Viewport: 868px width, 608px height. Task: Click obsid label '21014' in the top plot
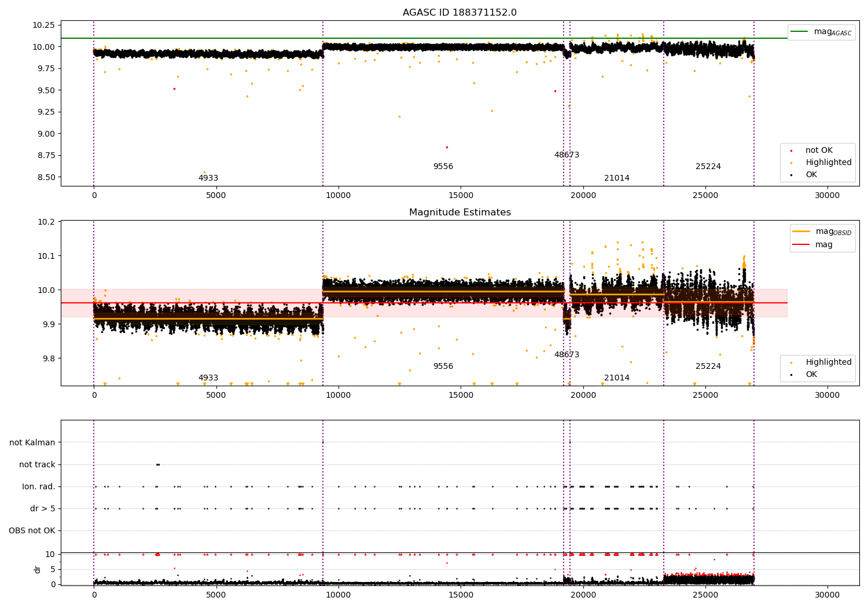617,178
